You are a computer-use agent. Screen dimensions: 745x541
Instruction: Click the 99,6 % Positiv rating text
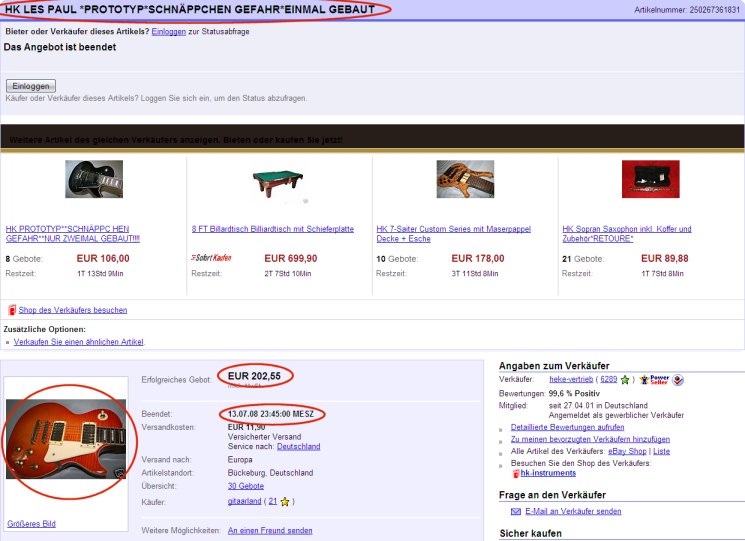(574, 394)
